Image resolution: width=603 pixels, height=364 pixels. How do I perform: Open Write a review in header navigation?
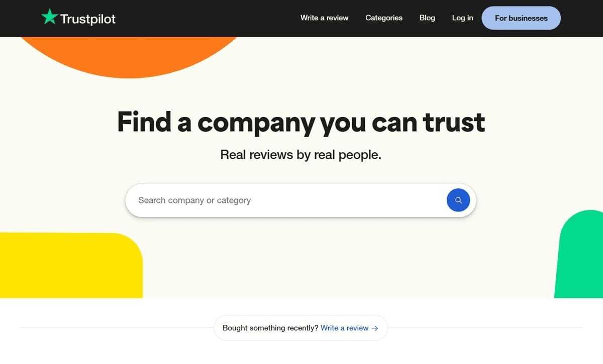pyautogui.click(x=324, y=18)
